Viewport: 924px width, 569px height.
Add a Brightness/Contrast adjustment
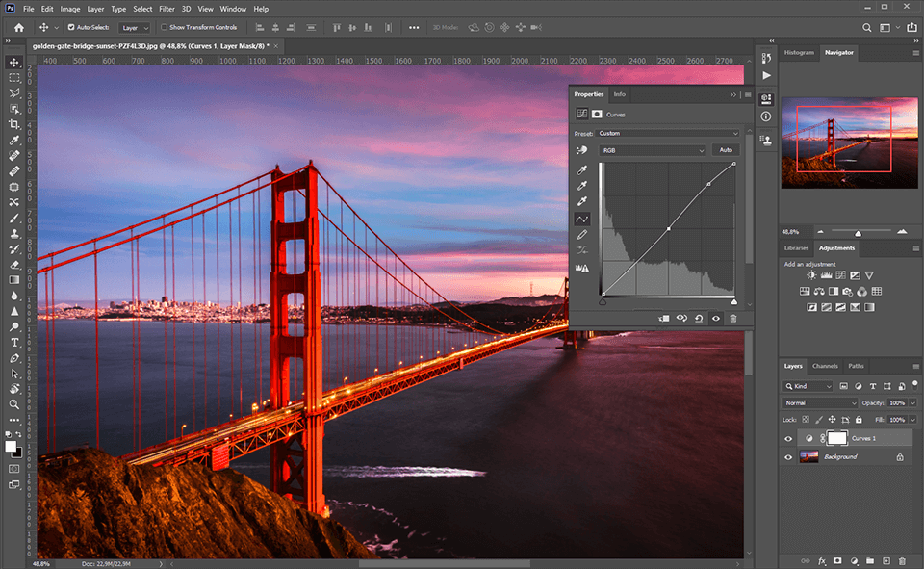coord(809,275)
